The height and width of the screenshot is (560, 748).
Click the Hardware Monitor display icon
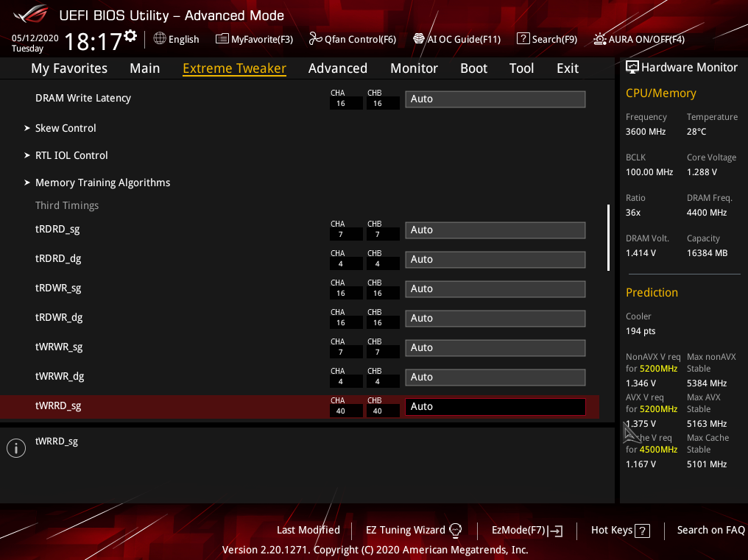pyautogui.click(x=632, y=67)
